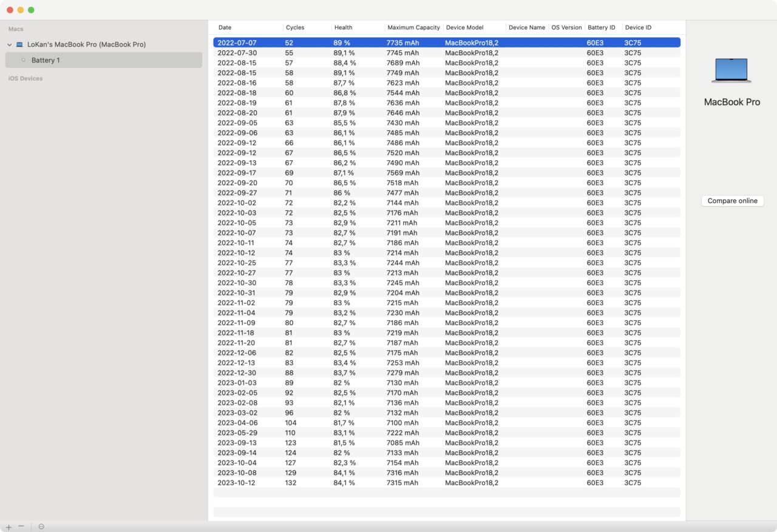
Task: Select the row dated 2022-08-16
Action: (x=447, y=82)
